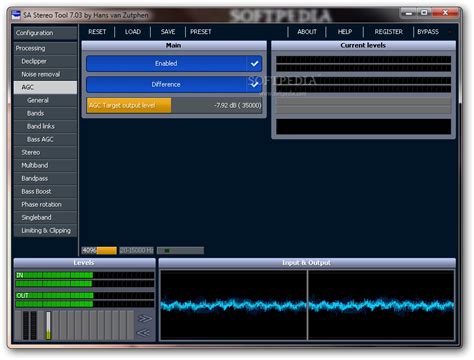The width and height of the screenshot is (474, 360).
Task: Click the IN level meter
Action: coord(85,279)
